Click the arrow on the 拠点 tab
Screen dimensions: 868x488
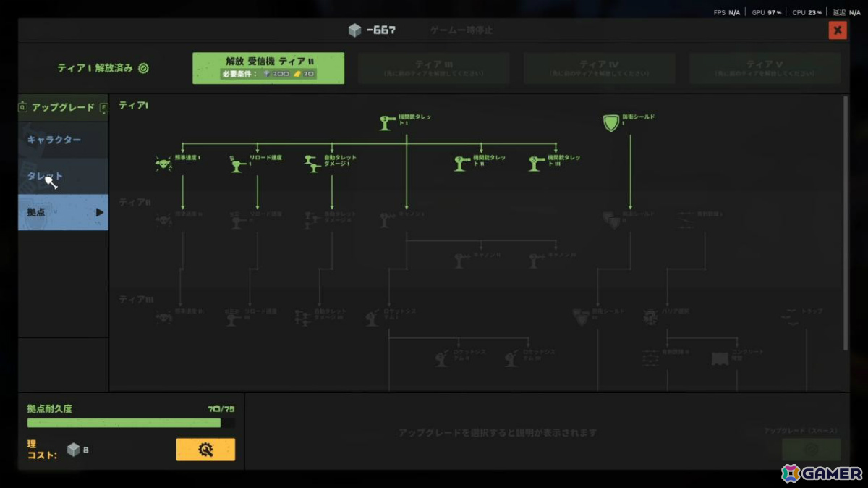99,212
